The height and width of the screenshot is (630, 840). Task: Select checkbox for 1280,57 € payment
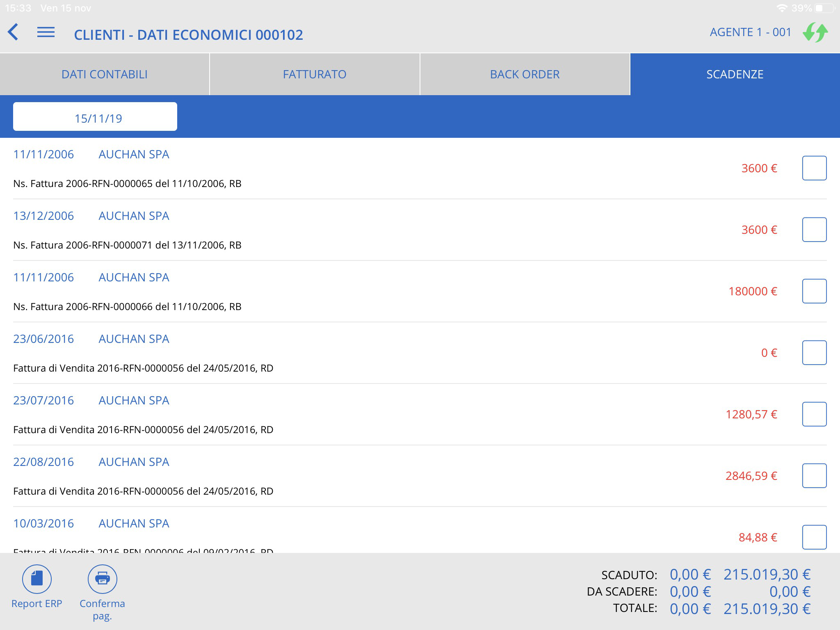(x=814, y=414)
